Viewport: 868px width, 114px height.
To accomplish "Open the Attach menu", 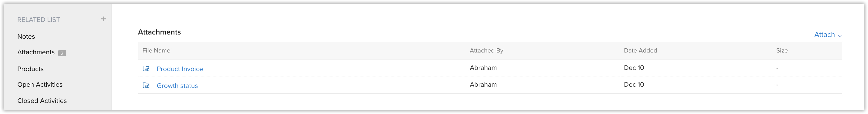I will click(x=828, y=34).
